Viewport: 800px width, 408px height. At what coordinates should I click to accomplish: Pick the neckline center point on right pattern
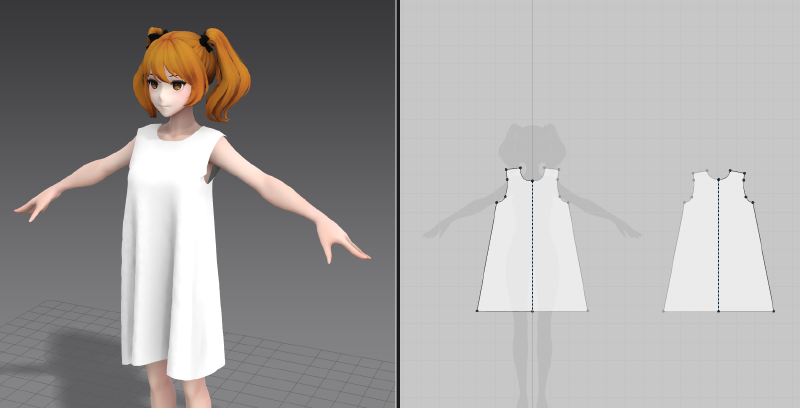click(x=718, y=177)
